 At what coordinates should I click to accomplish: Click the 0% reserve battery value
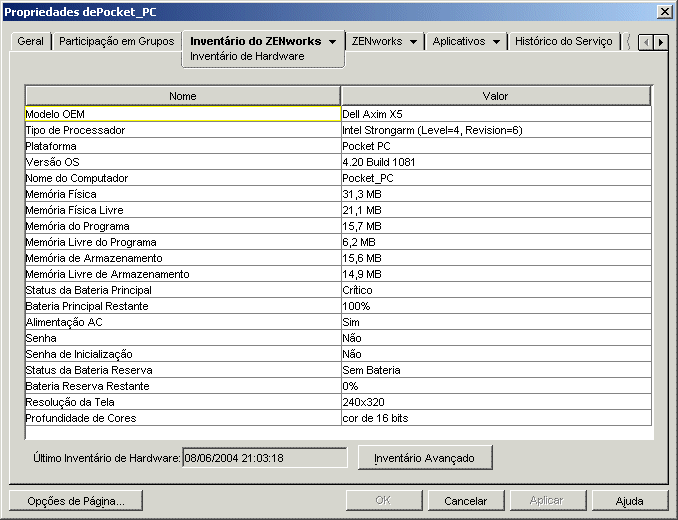click(496, 386)
